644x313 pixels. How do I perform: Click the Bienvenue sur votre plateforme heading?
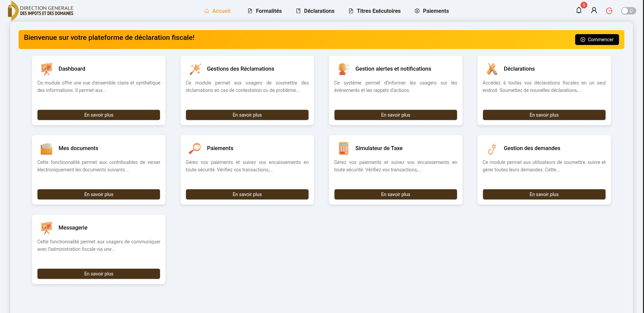109,38
